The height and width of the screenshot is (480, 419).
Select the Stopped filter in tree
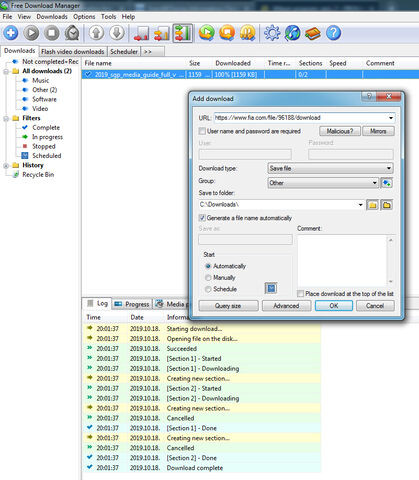(x=44, y=146)
